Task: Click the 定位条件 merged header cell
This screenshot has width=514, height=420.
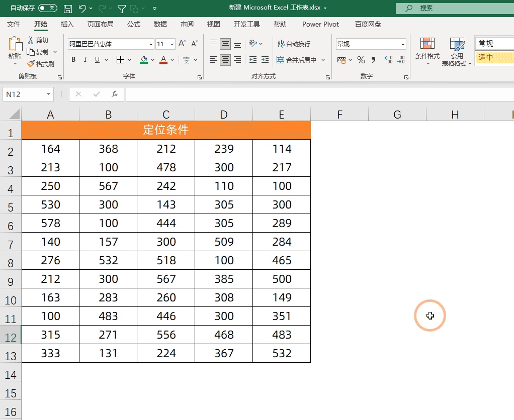Action: (166, 130)
